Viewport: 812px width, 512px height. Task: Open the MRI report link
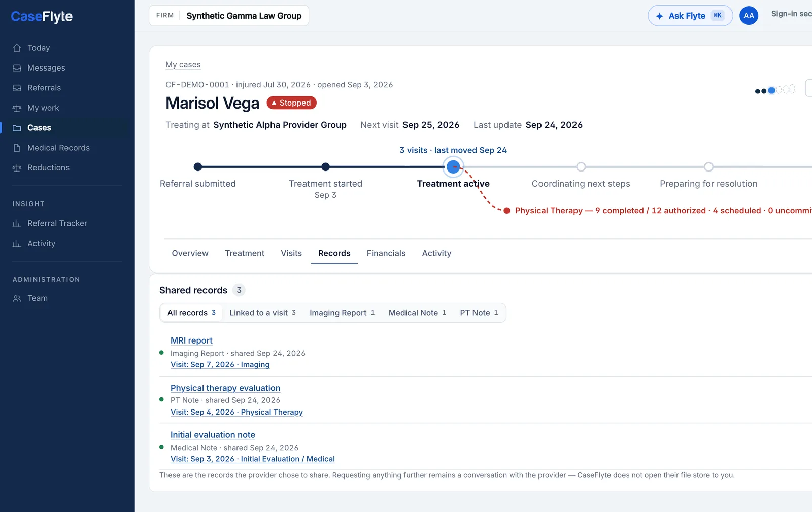191,340
